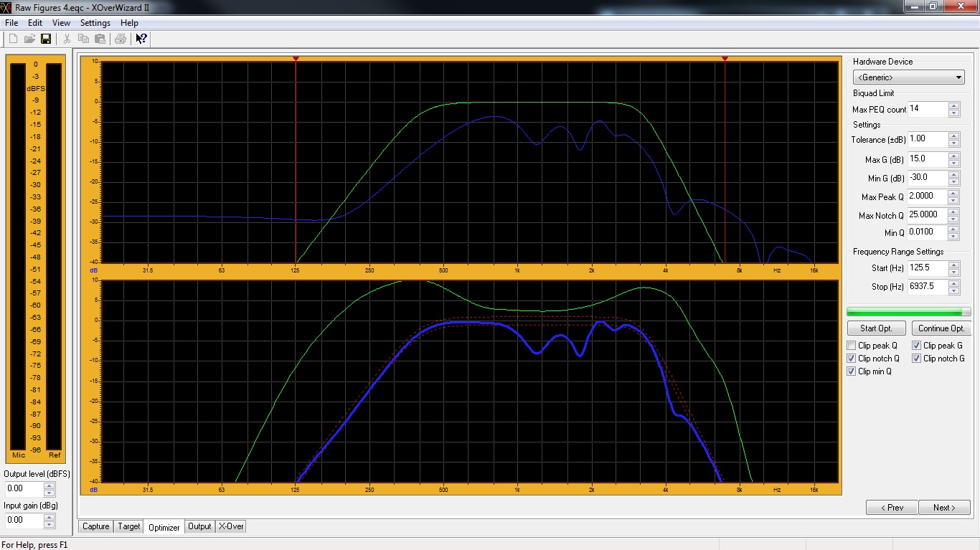Screen dimensions: 980x550
Task: Click the Stop (Hz) input field
Action: [x=928, y=287]
